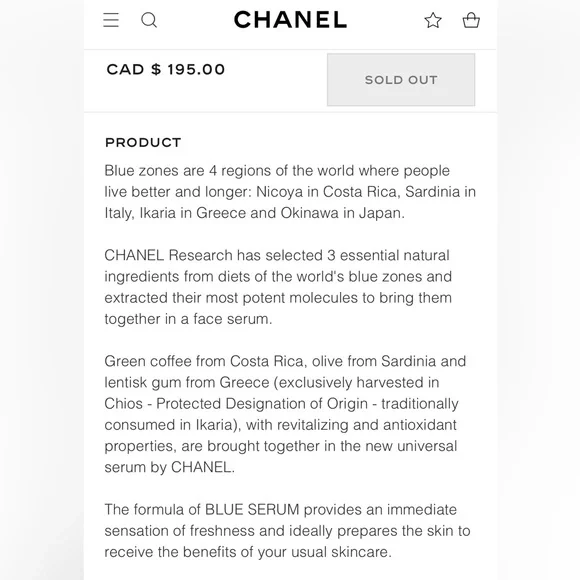The height and width of the screenshot is (580, 580).
Task: Click 'receive the benefits of your usual skincare' line
Action: pyautogui.click(x=247, y=552)
